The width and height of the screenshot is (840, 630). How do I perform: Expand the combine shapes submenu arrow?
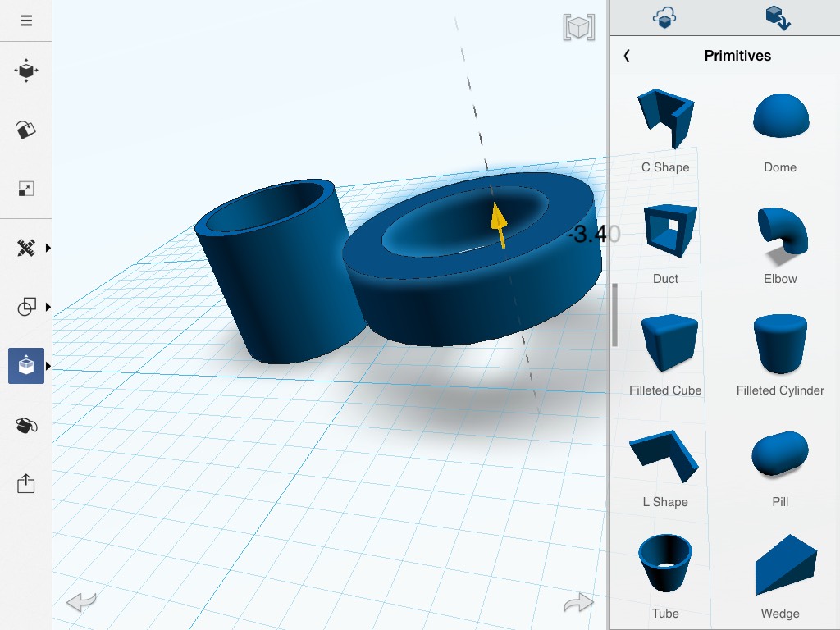click(48, 307)
